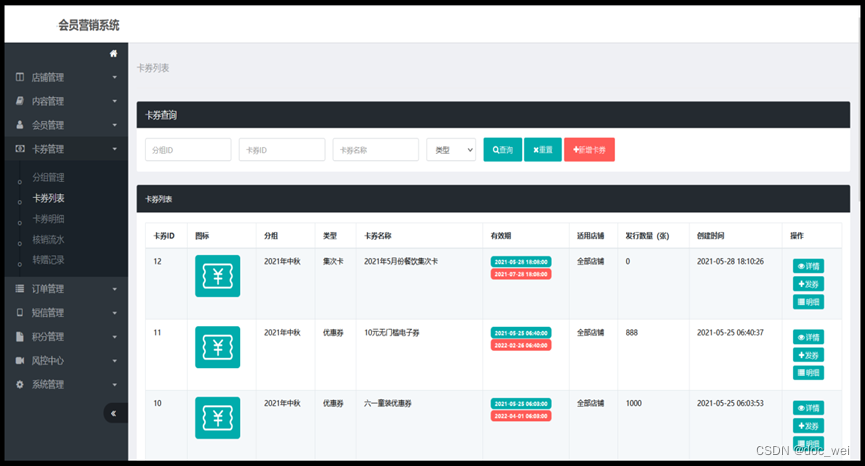Image resolution: width=865 pixels, height=466 pixels.
Task: Click creation time 2021-05-28 18:10:26
Action: (730, 261)
